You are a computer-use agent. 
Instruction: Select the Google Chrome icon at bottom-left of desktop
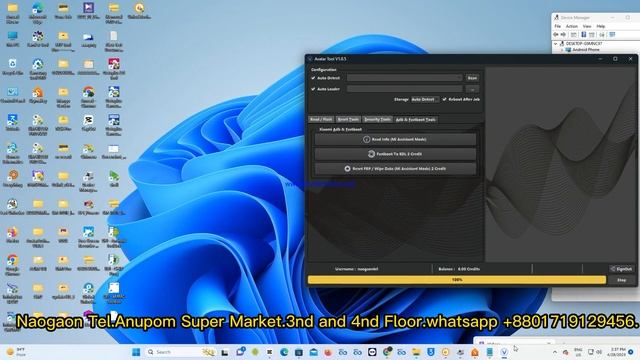[13, 263]
